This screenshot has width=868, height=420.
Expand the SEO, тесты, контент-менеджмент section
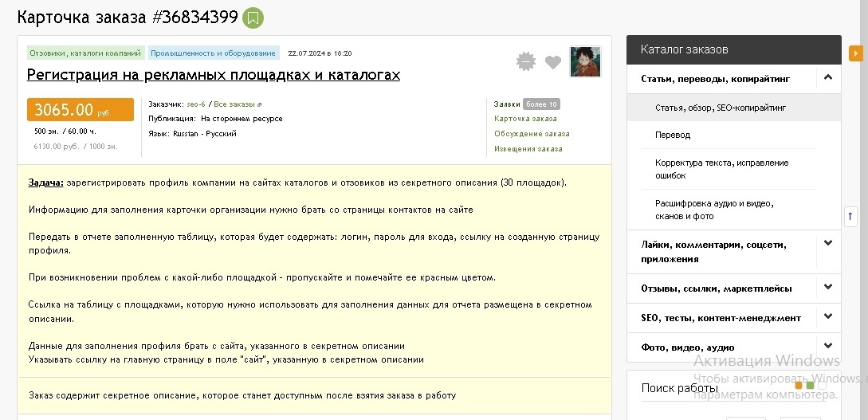pyautogui.click(x=828, y=316)
